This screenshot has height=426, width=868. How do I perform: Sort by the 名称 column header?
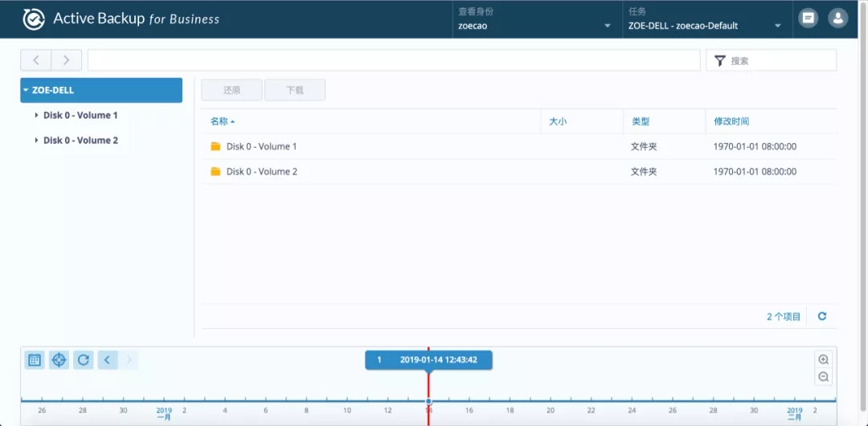(x=222, y=121)
